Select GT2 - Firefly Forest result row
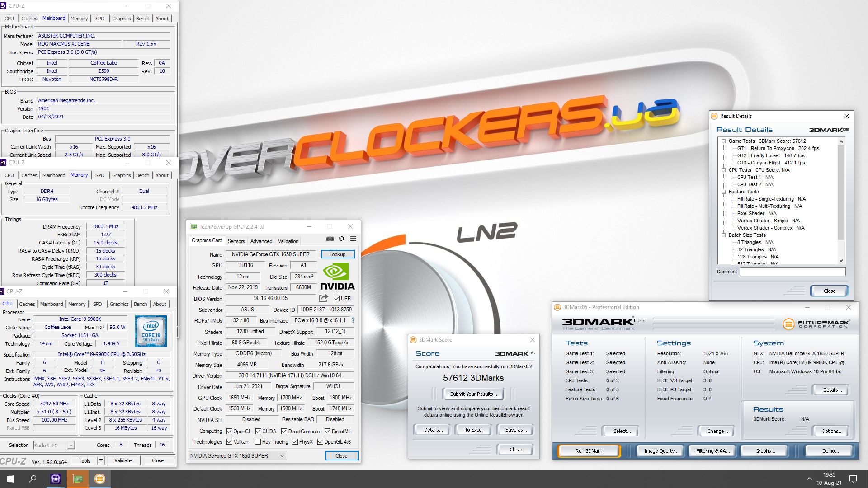The image size is (868, 488). tap(771, 155)
